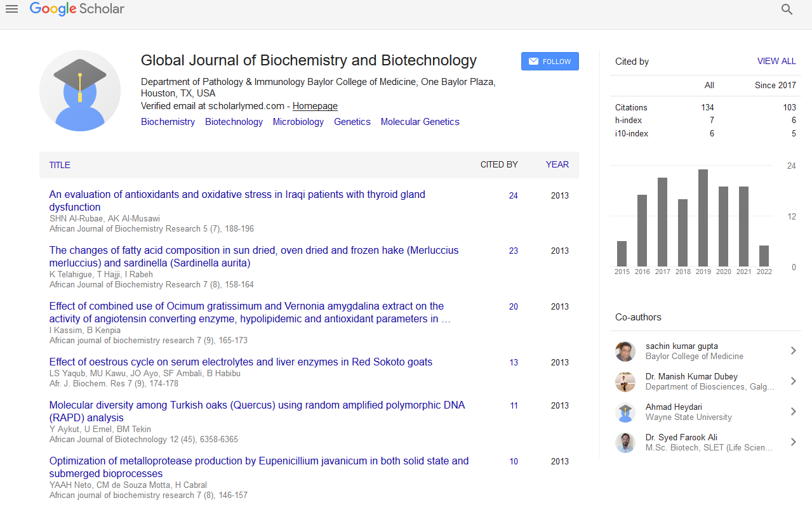Click all-time citations value 134
Image resolution: width=812 pixels, height=505 pixels.
pos(707,108)
